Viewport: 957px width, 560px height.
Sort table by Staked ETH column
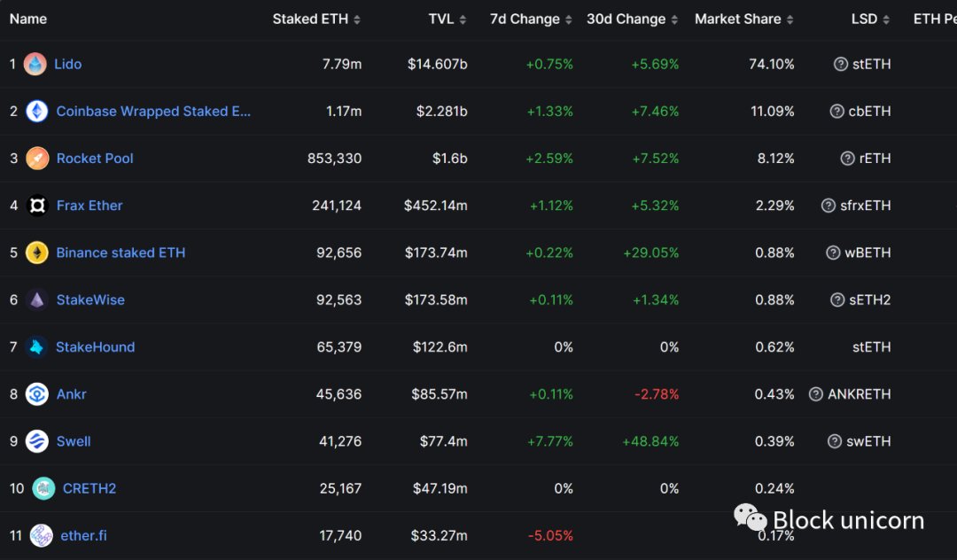click(x=316, y=19)
